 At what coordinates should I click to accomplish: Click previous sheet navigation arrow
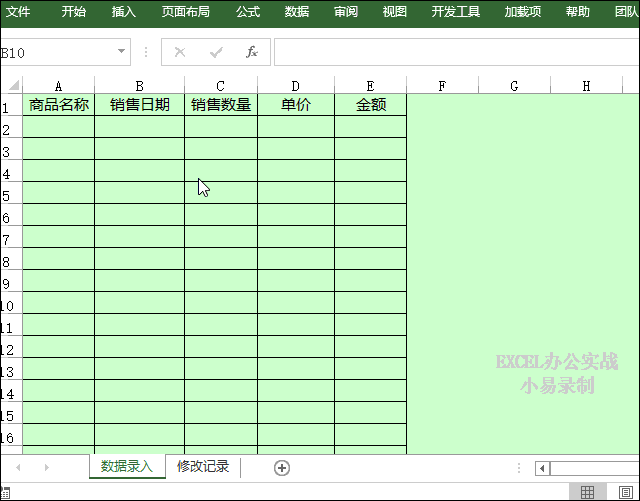pos(18,468)
